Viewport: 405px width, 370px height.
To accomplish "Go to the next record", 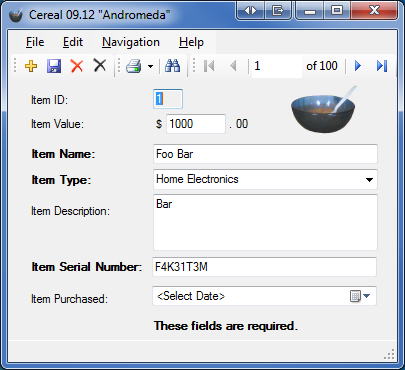I will (x=358, y=66).
